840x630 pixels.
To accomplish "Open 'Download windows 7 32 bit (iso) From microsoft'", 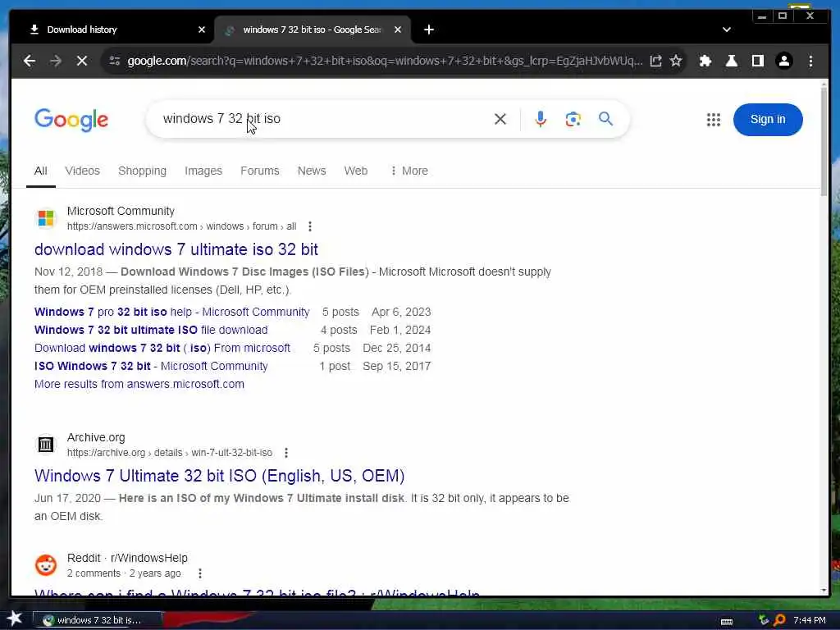I will pyautogui.click(x=162, y=348).
